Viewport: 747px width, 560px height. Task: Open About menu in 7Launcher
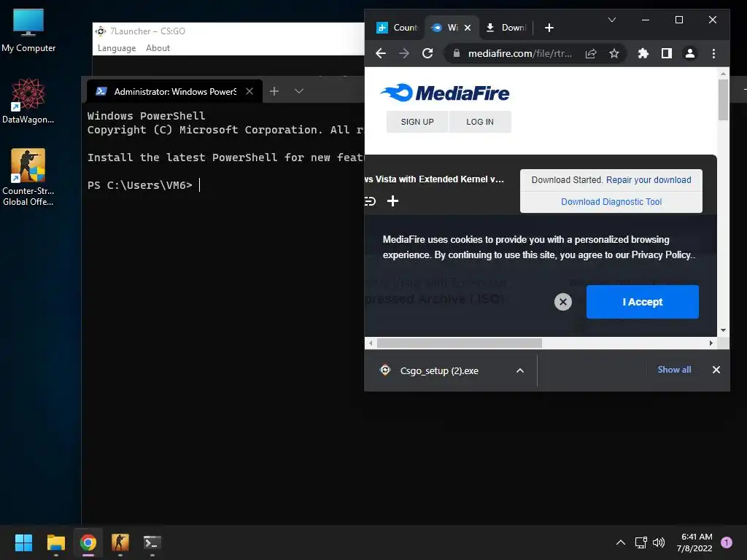pyautogui.click(x=158, y=48)
